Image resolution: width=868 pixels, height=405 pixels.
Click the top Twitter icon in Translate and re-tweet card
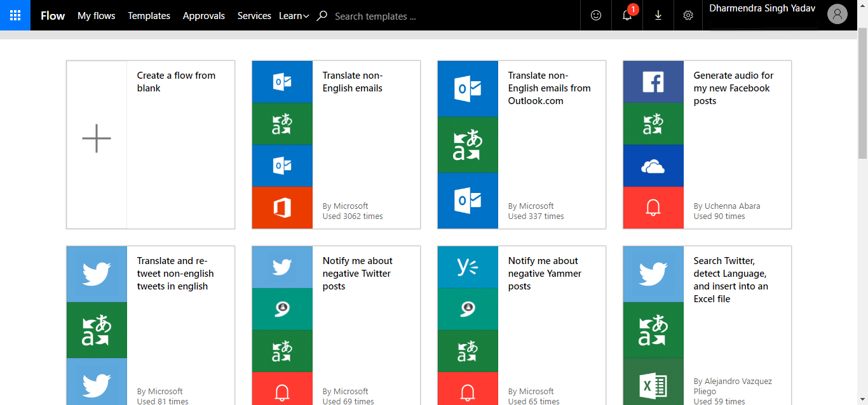pos(97,274)
